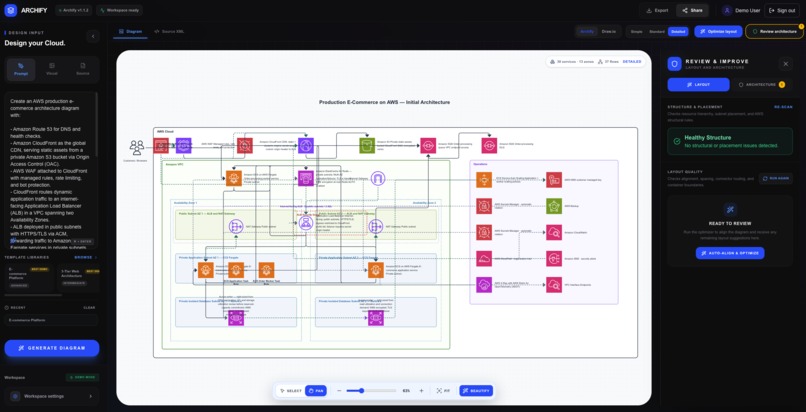This screenshot has height=412, width=806.
Task: Select the purple CloudFront globe icon
Action: 306,145
